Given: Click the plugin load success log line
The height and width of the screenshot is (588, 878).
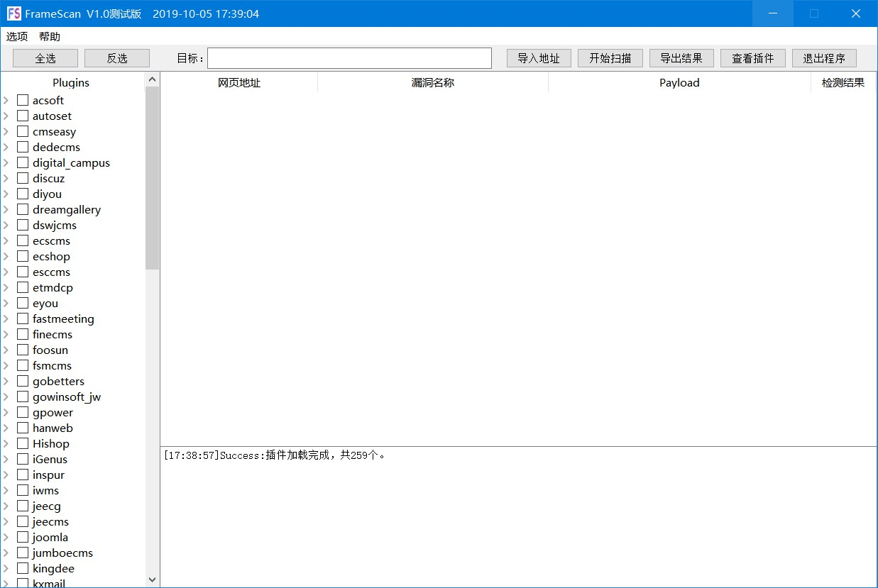Looking at the screenshot, I should pyautogui.click(x=275, y=455).
